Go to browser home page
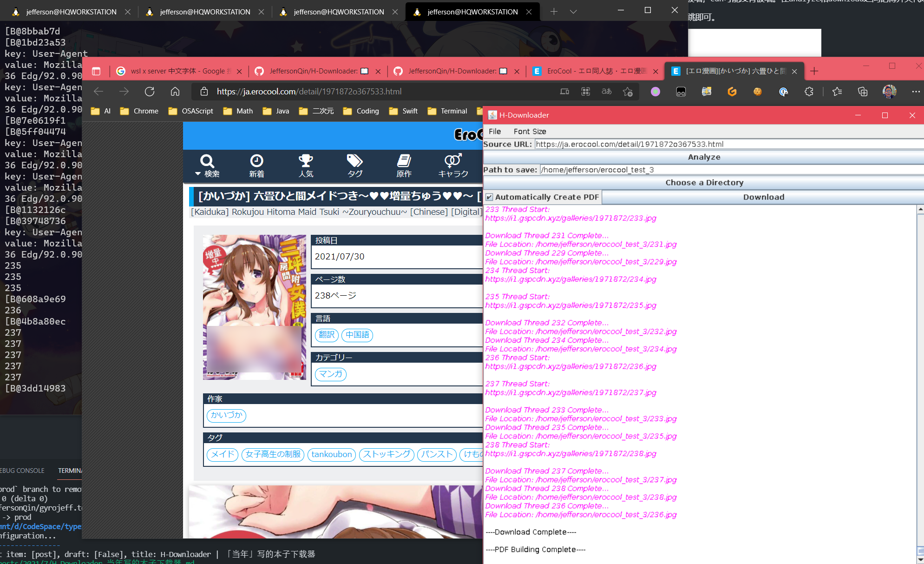The height and width of the screenshot is (564, 924). pyautogui.click(x=175, y=92)
